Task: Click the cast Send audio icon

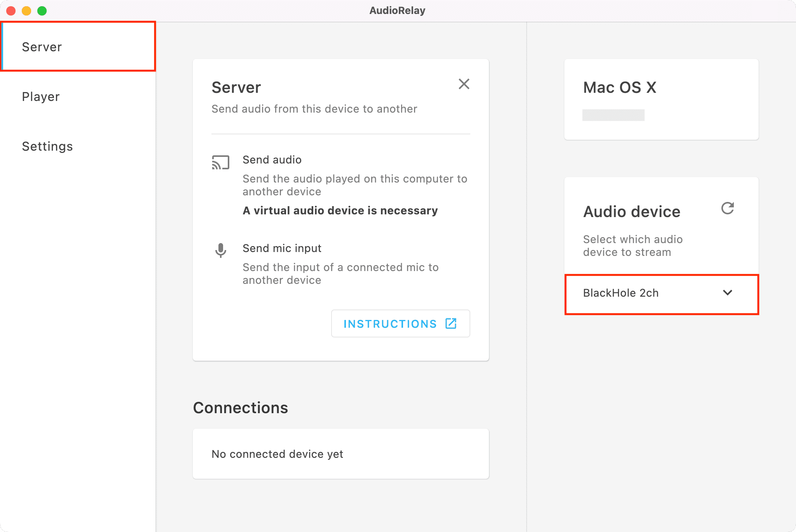Action: tap(220, 162)
